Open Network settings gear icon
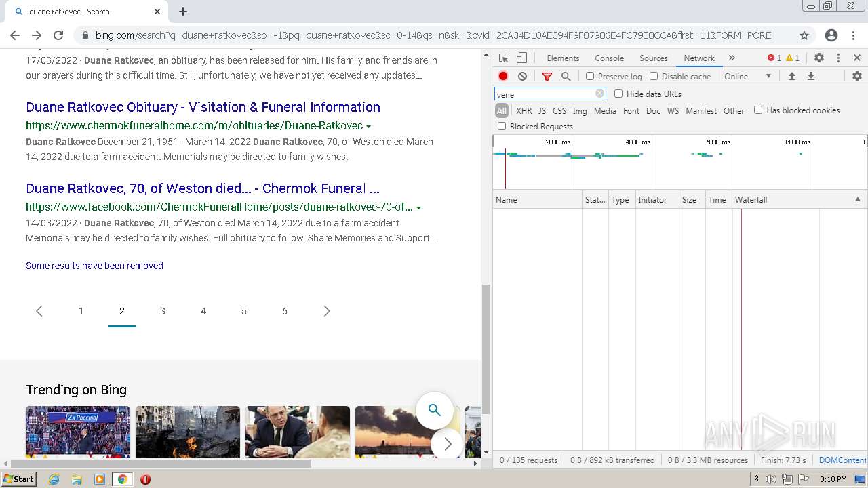The width and height of the screenshot is (868, 488). pos(856,77)
